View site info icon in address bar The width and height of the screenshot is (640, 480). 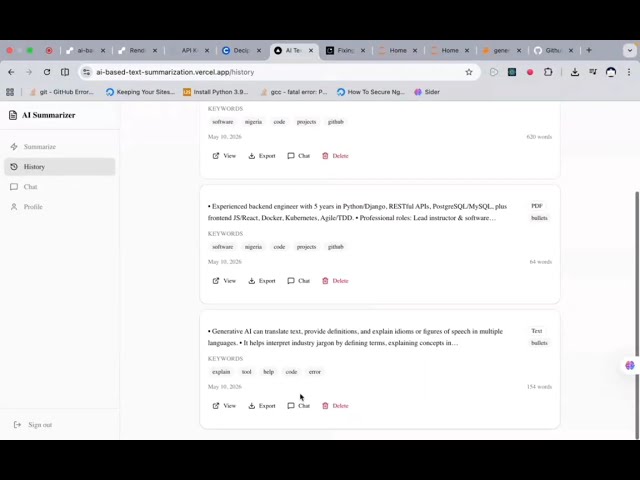(87, 72)
